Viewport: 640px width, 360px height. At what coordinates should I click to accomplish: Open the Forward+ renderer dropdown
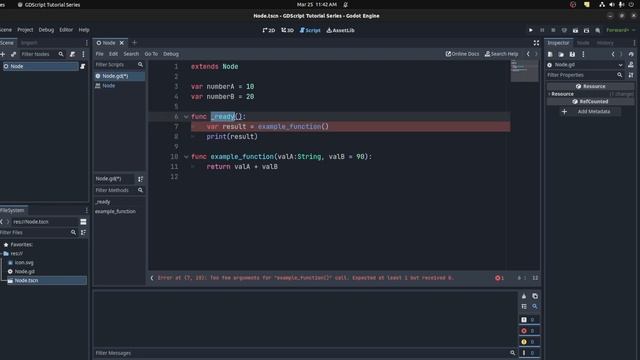tap(620, 30)
